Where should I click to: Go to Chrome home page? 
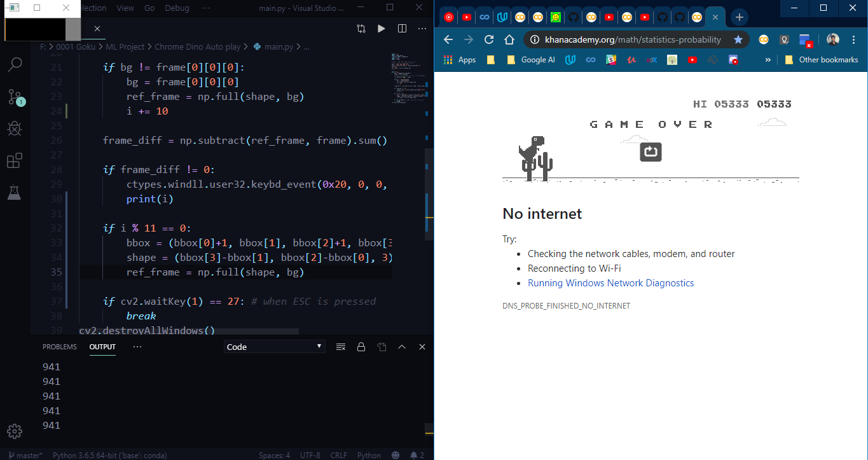509,39
